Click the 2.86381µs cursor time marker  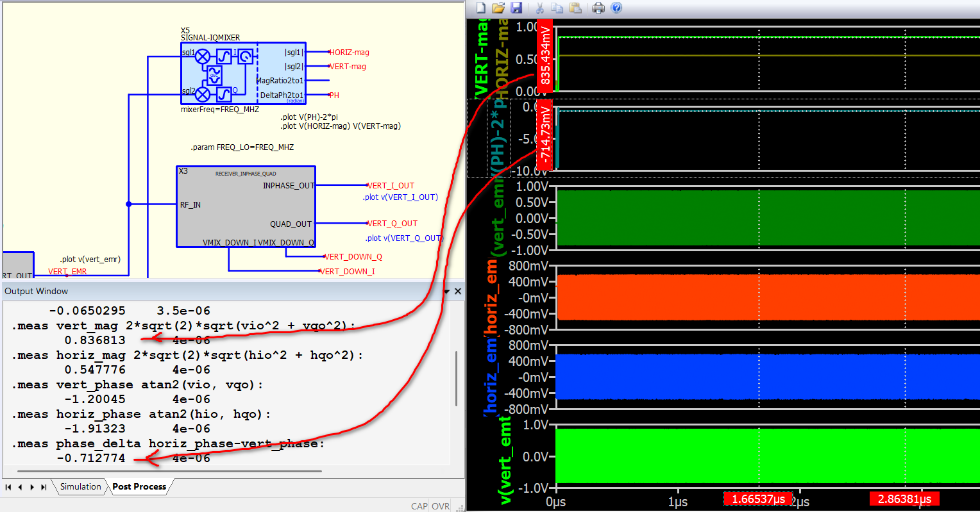904,499
